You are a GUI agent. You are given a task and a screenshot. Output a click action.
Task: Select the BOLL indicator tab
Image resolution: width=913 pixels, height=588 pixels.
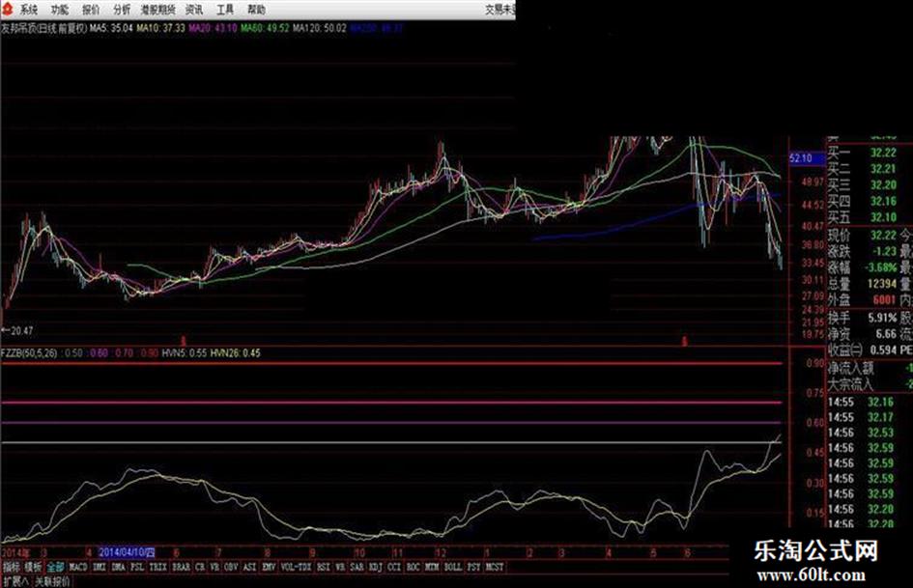(453, 567)
